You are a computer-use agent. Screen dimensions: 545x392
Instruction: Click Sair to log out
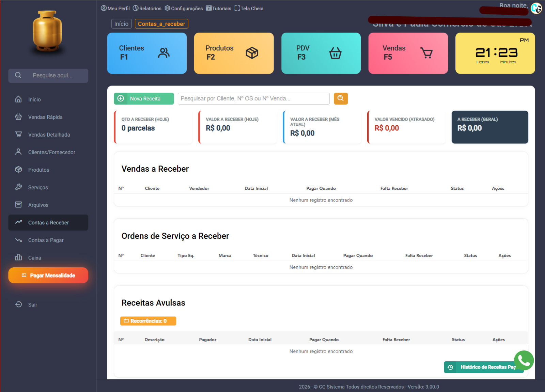[x=48, y=305]
